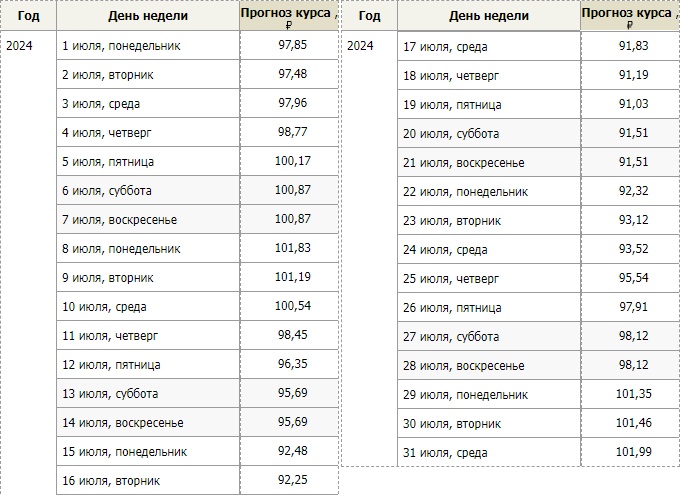Click the '16 июля, вторник' cell
This screenshot has width=680, height=495.
[x=111, y=481]
